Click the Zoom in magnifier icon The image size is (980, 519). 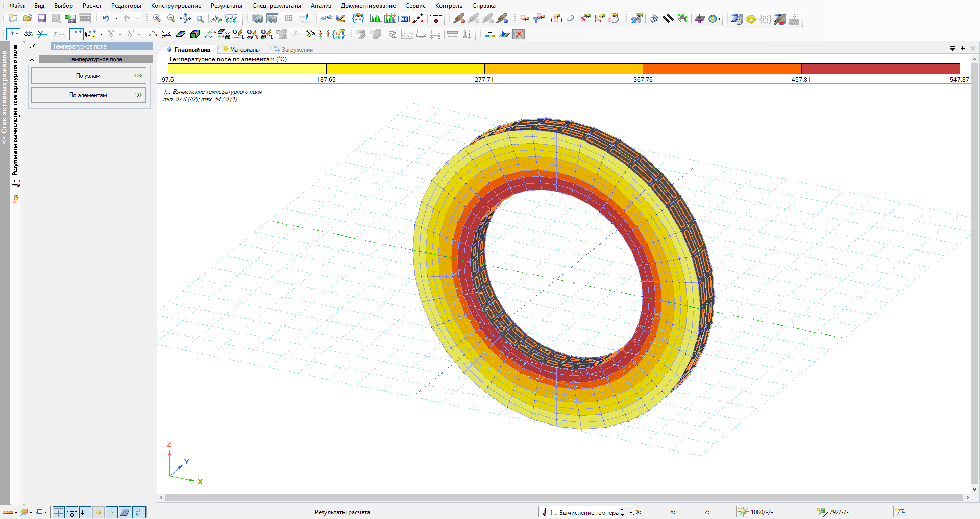point(157,19)
